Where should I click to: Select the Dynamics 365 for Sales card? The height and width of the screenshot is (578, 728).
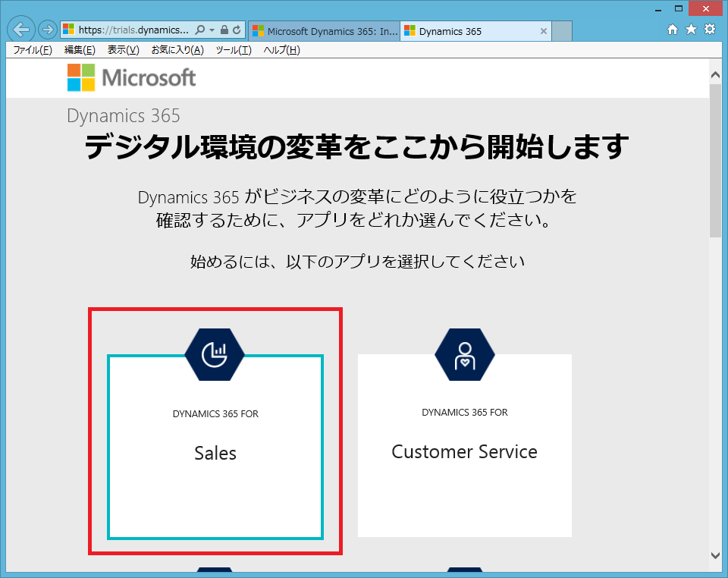(215, 447)
